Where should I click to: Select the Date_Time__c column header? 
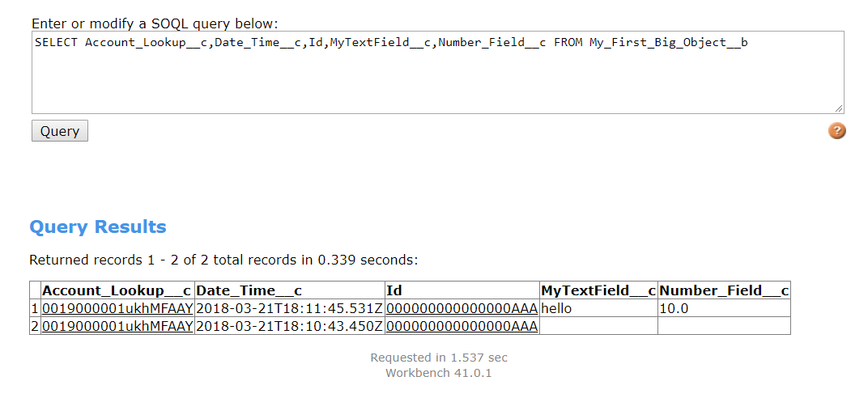tap(290, 290)
